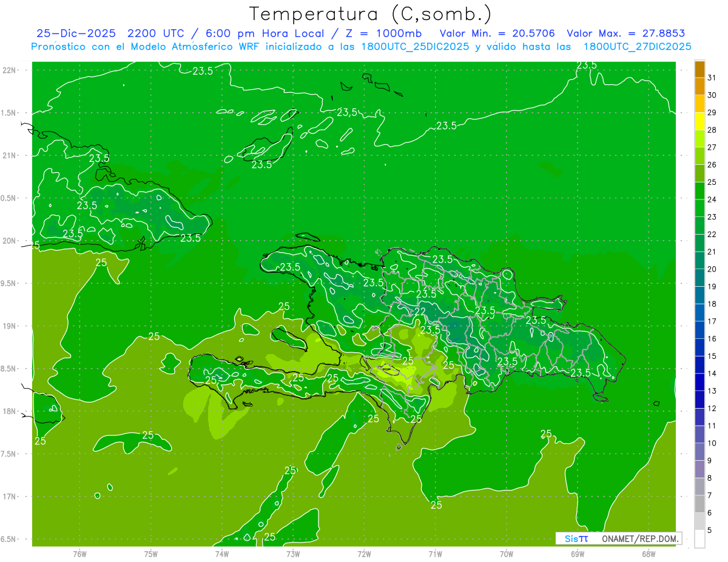Click the "Valor Max. = 27.8853" readout
Viewport: 728px width, 562px height.
(x=625, y=33)
